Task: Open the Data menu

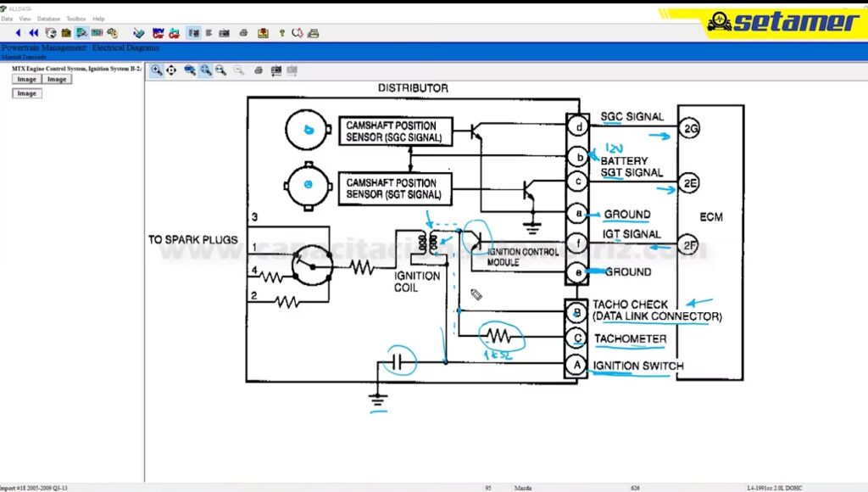Action: (7, 18)
